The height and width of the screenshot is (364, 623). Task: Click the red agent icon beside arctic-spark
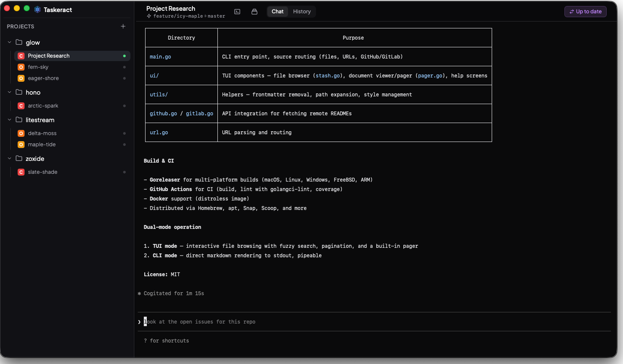pos(21,105)
